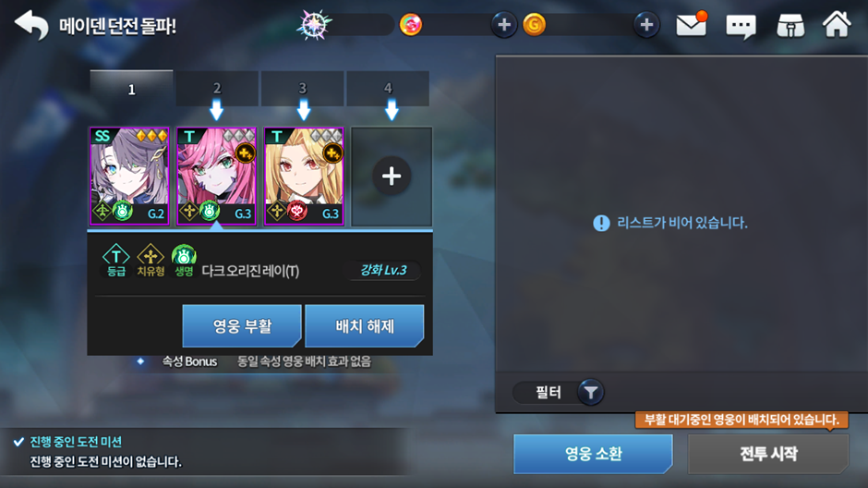The width and height of the screenshot is (868, 488).
Task: Click the 배치 해제 button
Action: [x=364, y=325]
